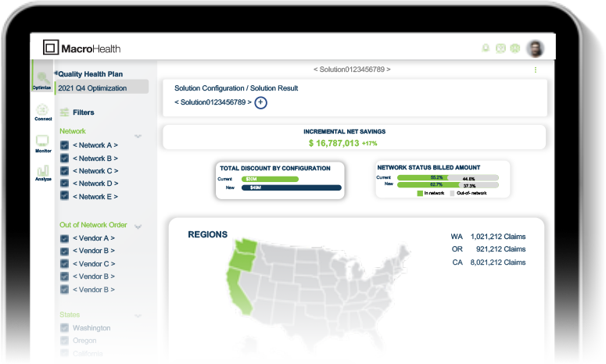Click the Network Status Billed Amount title
Image resolution: width=606 pixels, height=364 pixels.
[x=429, y=167]
